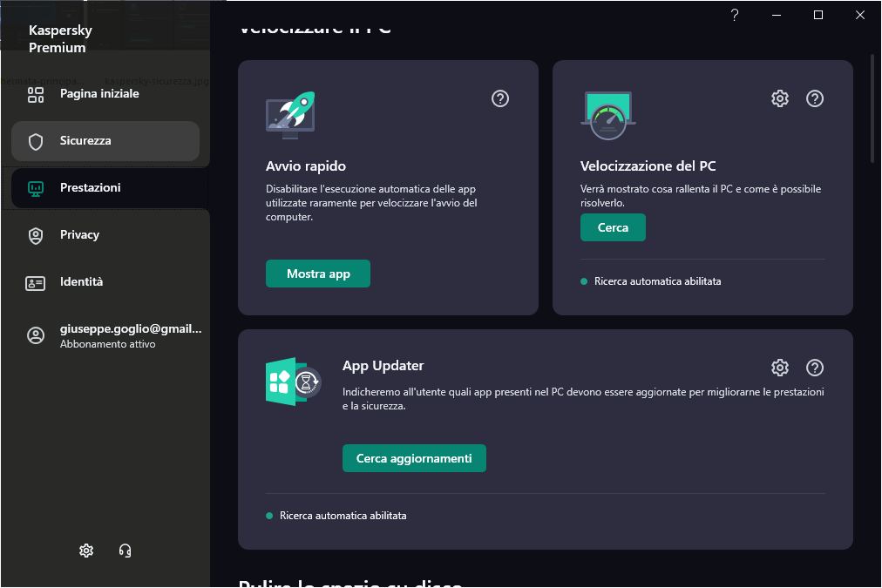Open help for App Updater card

point(815,368)
